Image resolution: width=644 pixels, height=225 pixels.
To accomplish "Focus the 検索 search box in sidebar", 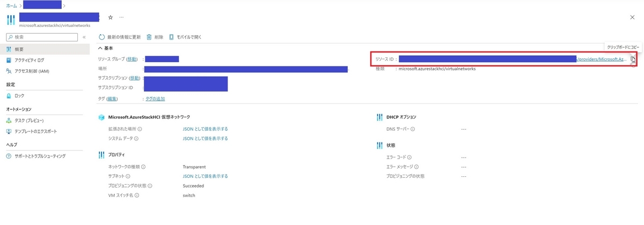I will coord(42,37).
